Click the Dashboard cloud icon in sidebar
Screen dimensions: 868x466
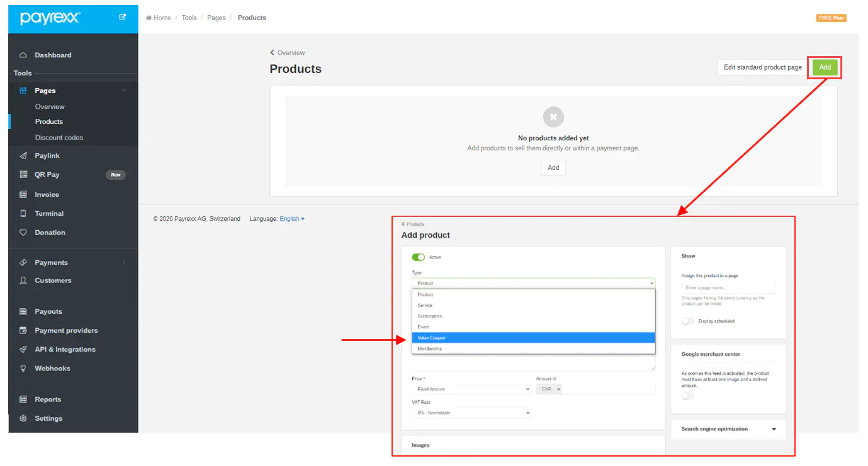coord(23,55)
